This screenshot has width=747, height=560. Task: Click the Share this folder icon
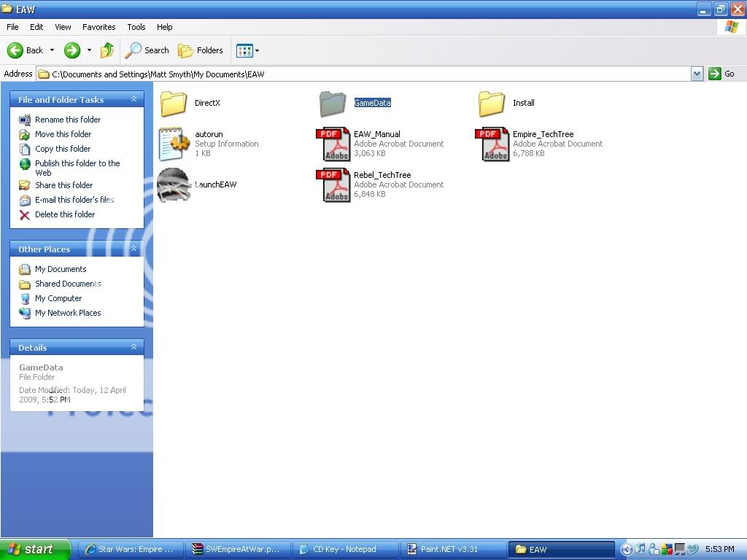tap(25, 185)
